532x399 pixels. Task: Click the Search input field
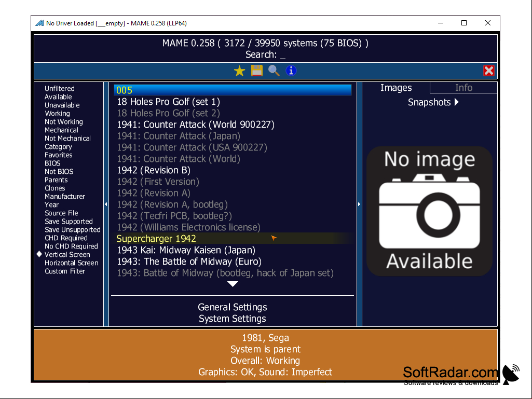point(265,54)
